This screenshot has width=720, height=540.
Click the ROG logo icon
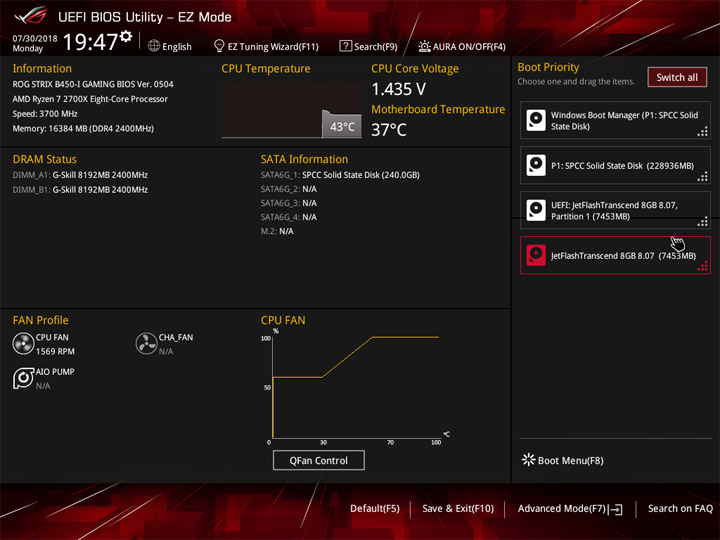click(30, 16)
